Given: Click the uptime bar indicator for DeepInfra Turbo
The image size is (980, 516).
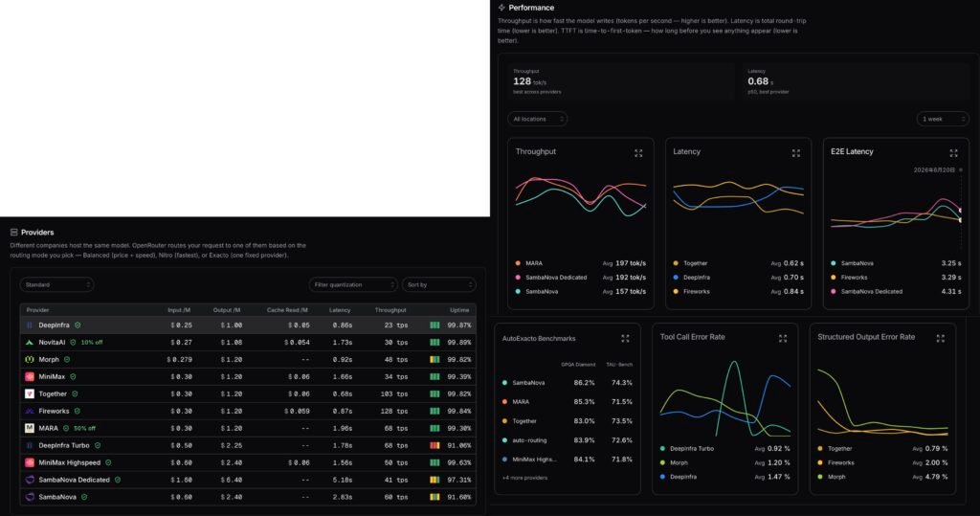Looking at the screenshot, I should (x=435, y=445).
